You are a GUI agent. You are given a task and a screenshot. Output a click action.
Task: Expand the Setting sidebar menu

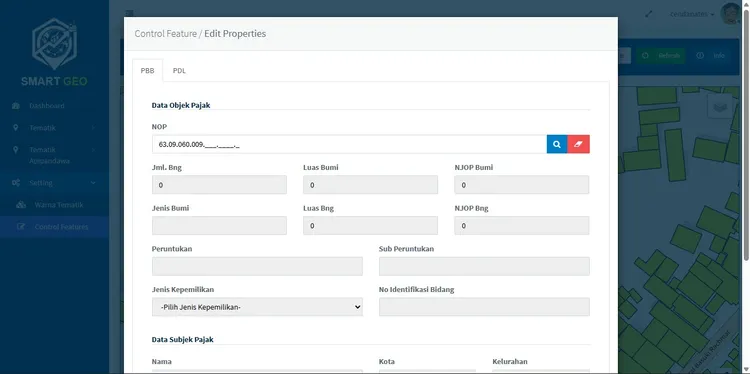click(x=55, y=183)
